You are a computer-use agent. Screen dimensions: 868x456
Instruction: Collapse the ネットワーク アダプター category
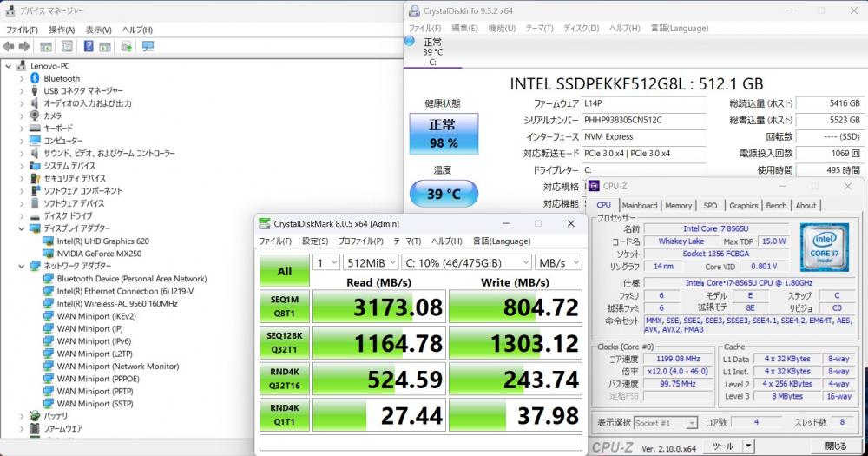tap(22, 266)
